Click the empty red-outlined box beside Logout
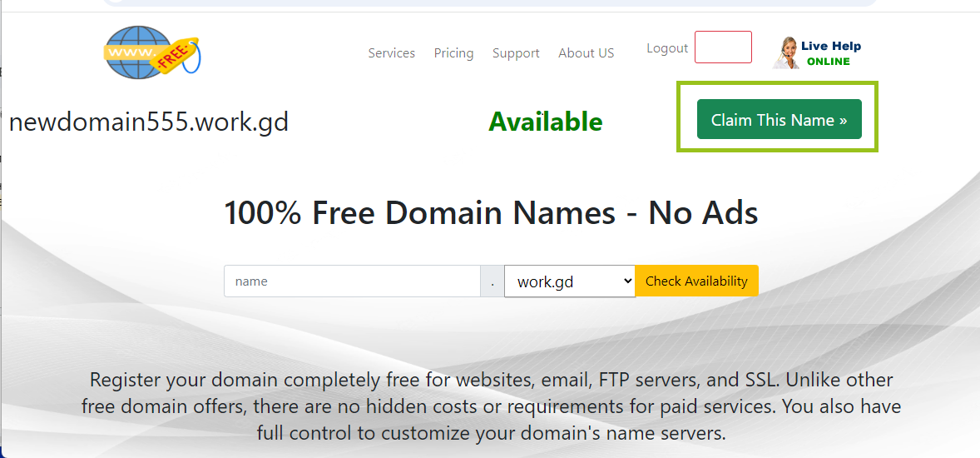Image resolution: width=980 pixels, height=458 pixels. pyautogui.click(x=723, y=47)
